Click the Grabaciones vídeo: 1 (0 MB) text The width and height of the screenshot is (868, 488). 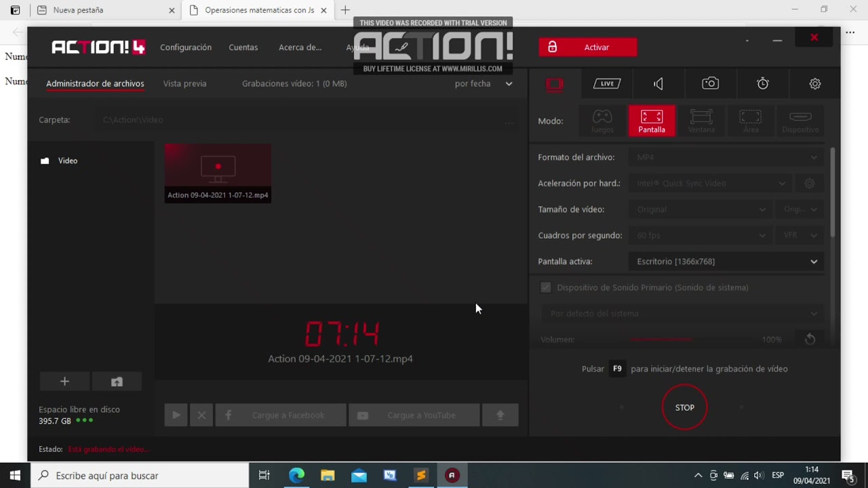294,83
